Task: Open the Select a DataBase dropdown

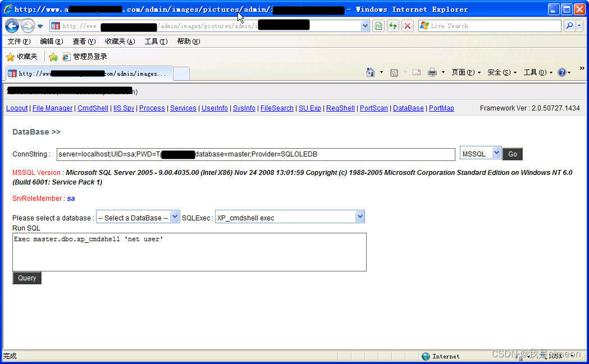Action: point(138,217)
